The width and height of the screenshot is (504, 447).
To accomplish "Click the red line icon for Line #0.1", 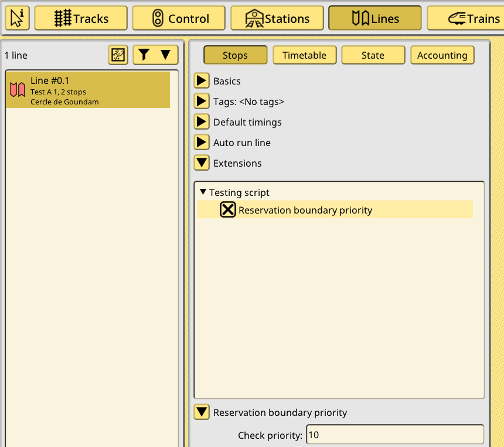I will pos(18,90).
